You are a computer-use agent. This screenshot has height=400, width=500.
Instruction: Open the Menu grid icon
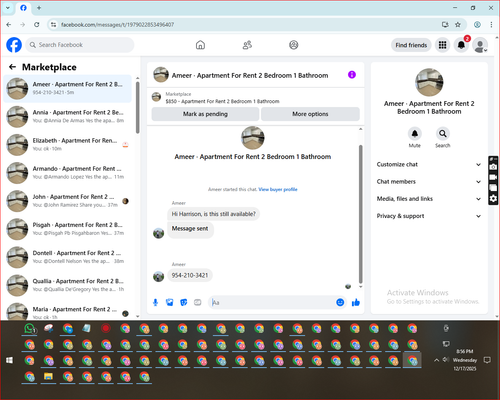pos(442,45)
